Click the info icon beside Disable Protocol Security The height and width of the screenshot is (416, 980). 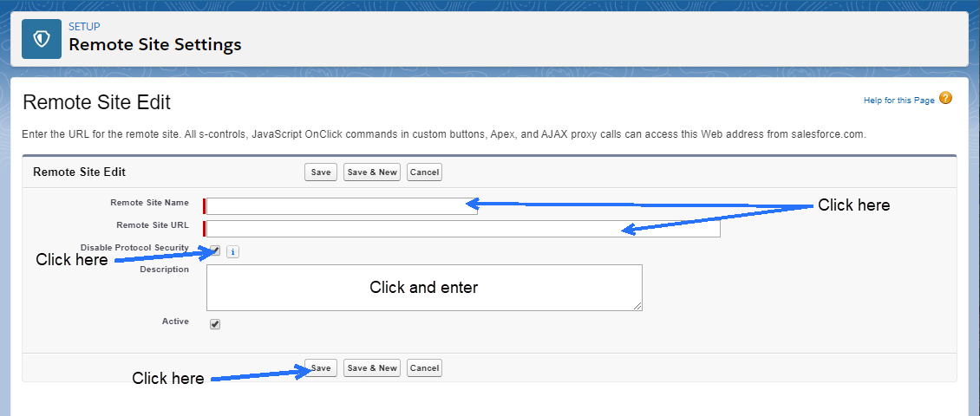pos(232,251)
